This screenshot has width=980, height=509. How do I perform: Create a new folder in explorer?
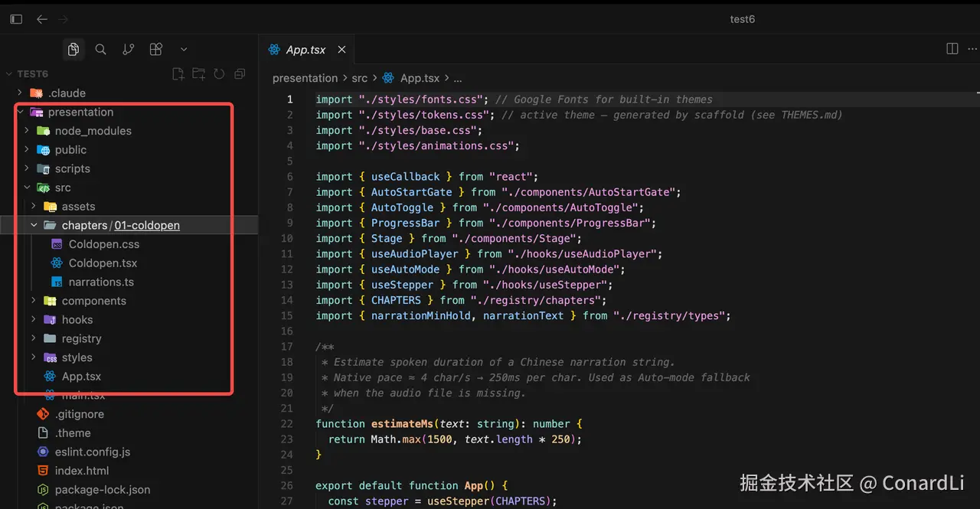[x=198, y=74]
